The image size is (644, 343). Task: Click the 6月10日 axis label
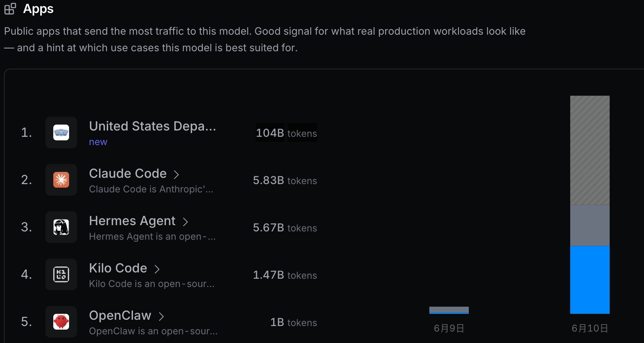[590, 328]
